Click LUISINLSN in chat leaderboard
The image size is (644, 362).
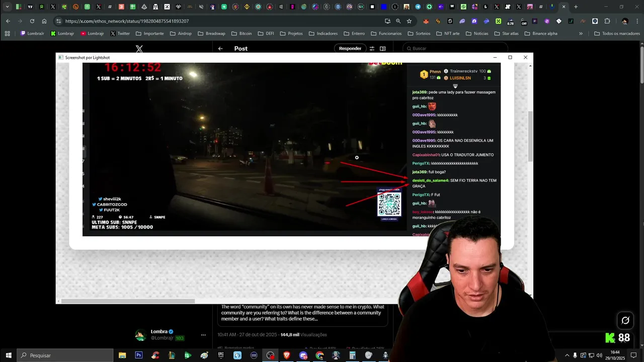(x=460, y=78)
